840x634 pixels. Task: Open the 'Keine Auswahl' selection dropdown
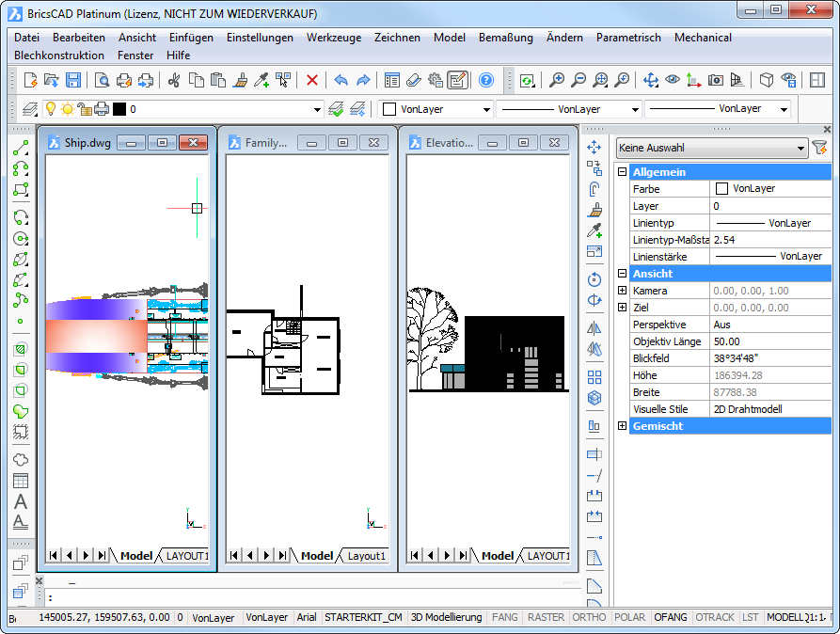point(712,148)
